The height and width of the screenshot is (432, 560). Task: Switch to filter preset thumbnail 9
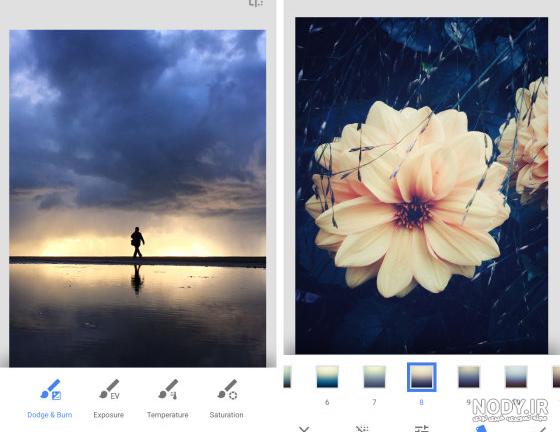tap(469, 377)
